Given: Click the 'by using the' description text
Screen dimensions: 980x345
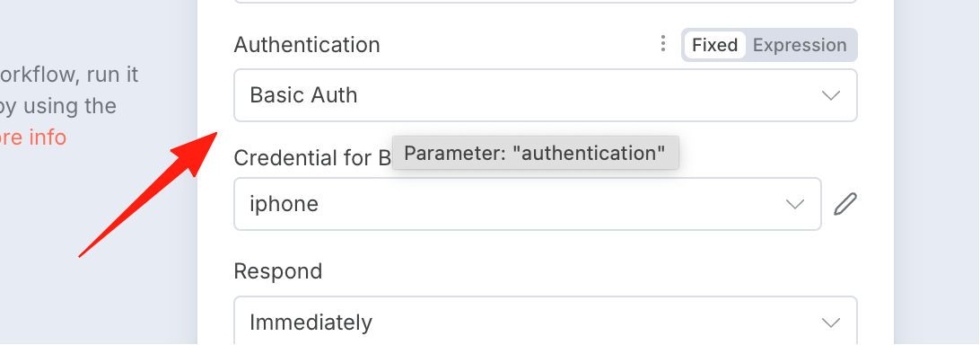Looking at the screenshot, I should click(x=57, y=106).
